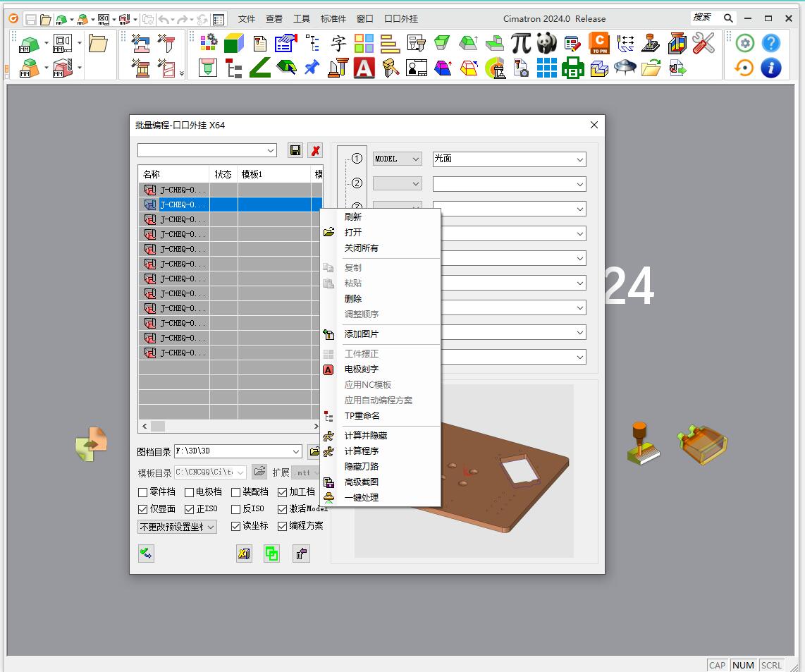Click the green overlapping squares button
Screen dimensions: 805x672
tap(271, 554)
